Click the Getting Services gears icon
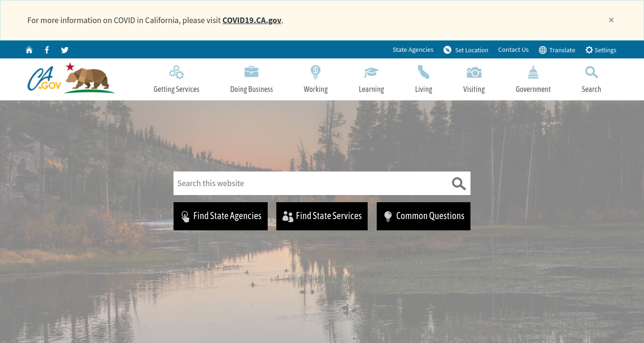Viewport: 644px width, 343px height. pyautogui.click(x=176, y=72)
